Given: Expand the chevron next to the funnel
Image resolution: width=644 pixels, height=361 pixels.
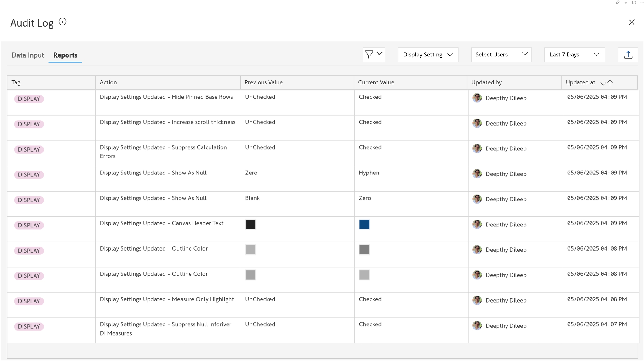Looking at the screenshot, I should click(379, 54).
